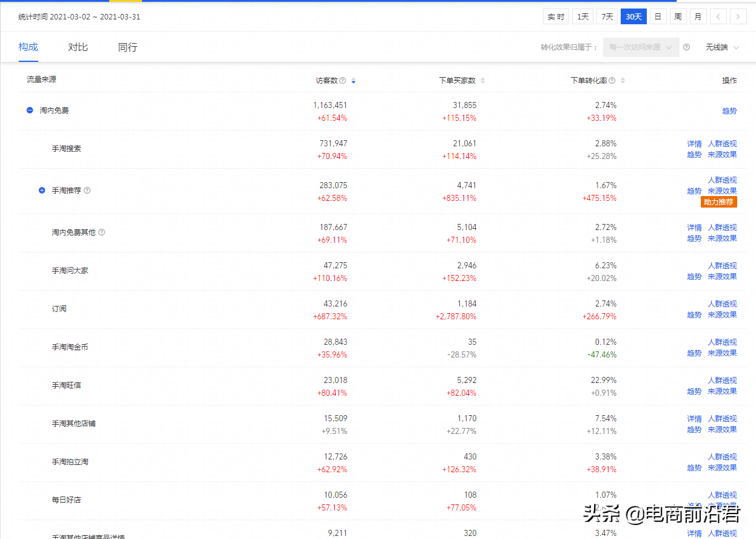Click the 手淘拍立淘 source name

pos(70,462)
